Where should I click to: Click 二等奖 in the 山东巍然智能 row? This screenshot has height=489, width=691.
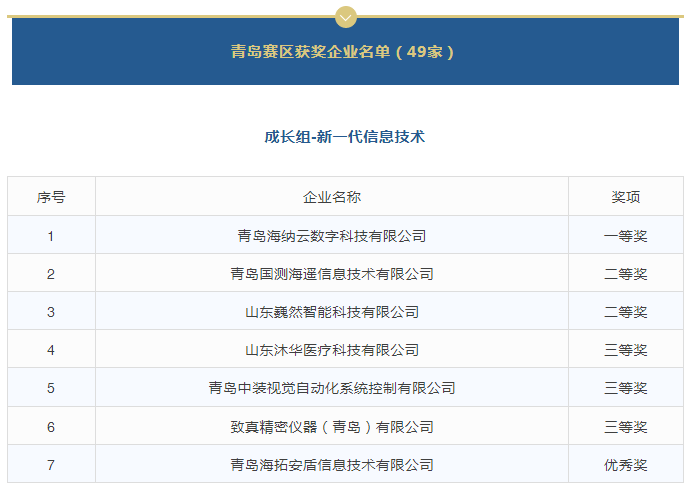[x=626, y=312]
